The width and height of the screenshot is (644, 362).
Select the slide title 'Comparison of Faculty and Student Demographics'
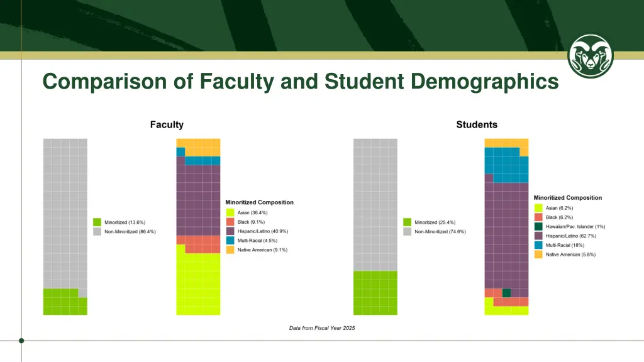pos(301,81)
